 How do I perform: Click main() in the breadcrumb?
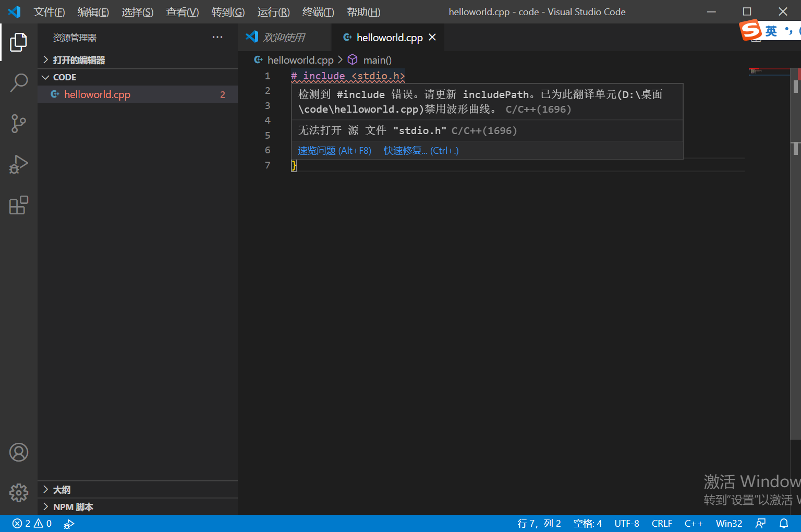378,60
